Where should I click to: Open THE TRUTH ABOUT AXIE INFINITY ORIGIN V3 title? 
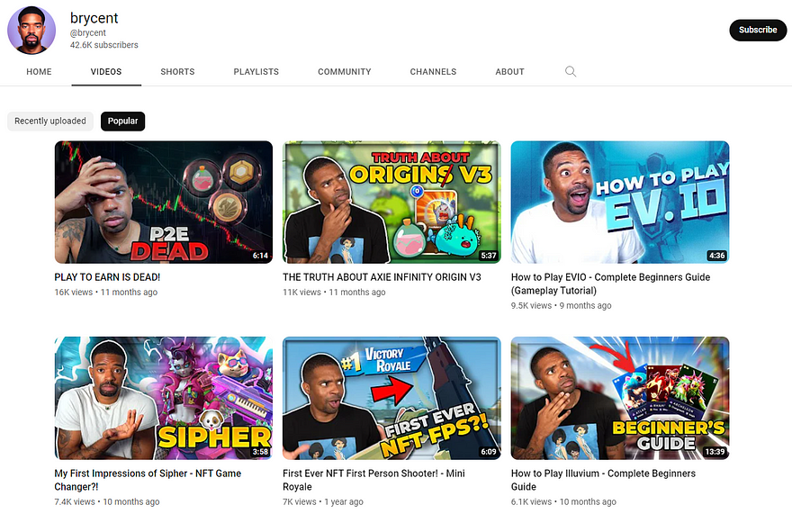point(382,277)
